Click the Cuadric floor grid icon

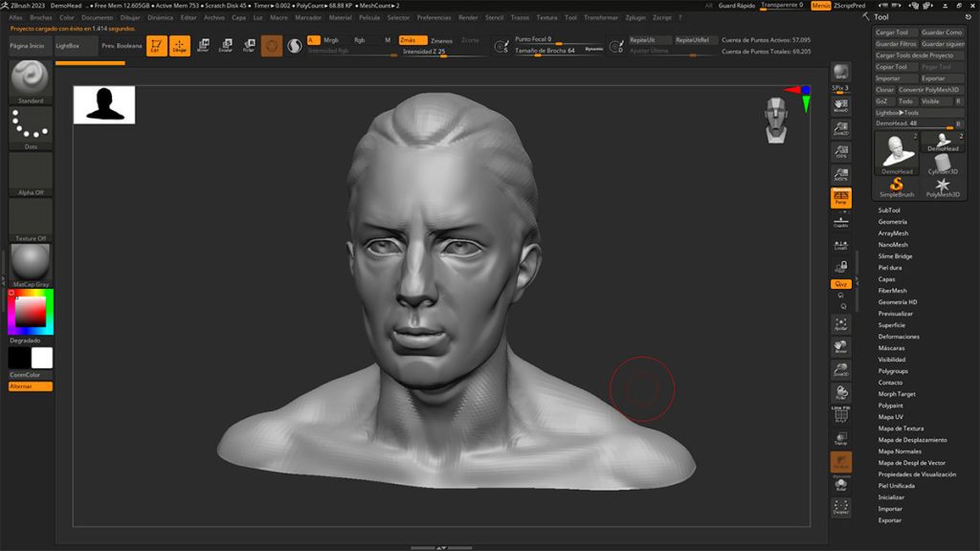click(x=840, y=222)
